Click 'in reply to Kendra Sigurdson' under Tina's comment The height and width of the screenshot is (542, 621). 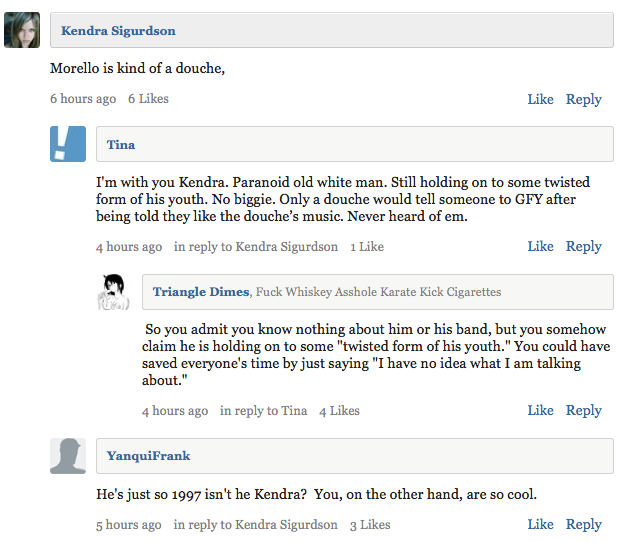click(256, 247)
